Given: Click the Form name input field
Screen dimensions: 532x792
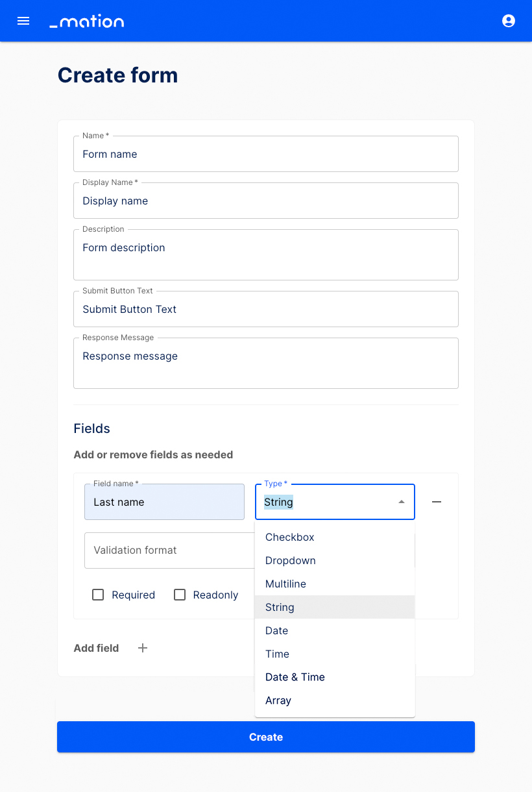Looking at the screenshot, I should [266, 154].
